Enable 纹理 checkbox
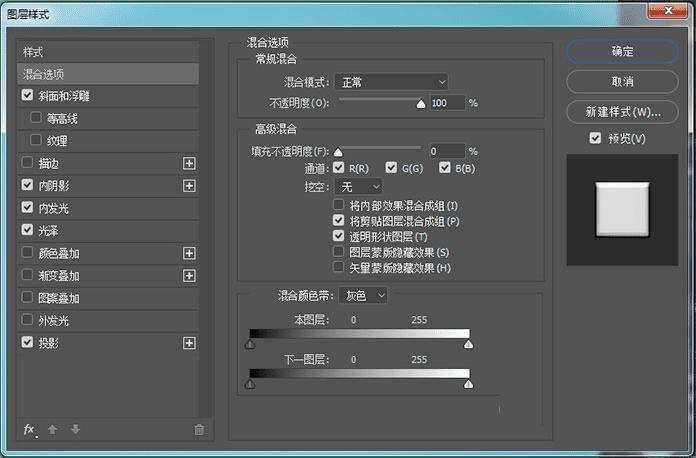 point(36,140)
